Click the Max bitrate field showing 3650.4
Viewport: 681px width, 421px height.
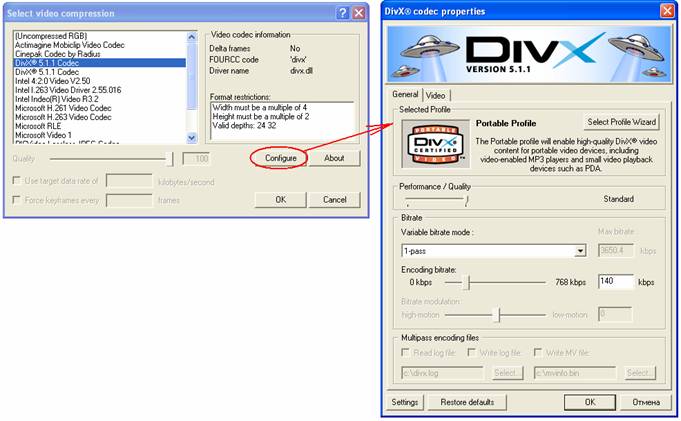point(616,251)
